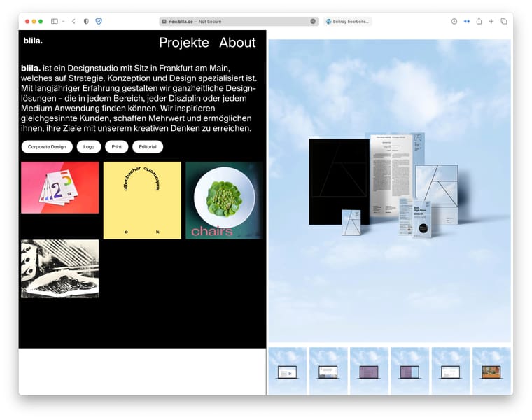
Task: Filter by Corporate Design
Action: pos(47,147)
